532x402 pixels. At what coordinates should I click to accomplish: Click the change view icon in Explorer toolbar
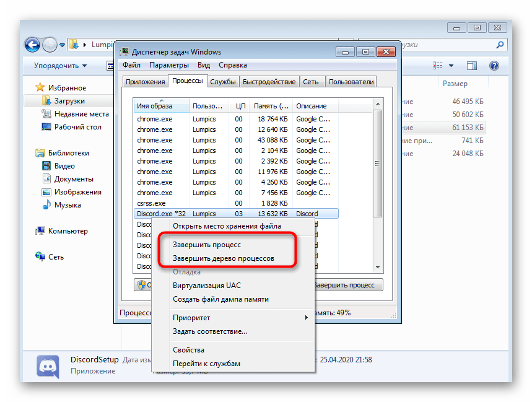pyautogui.click(x=438, y=66)
